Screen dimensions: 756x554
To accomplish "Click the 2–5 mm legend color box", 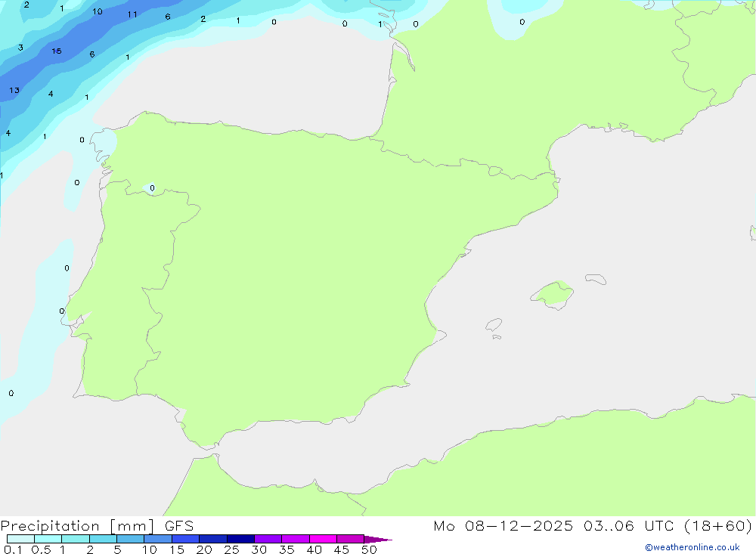I will click(103, 539).
